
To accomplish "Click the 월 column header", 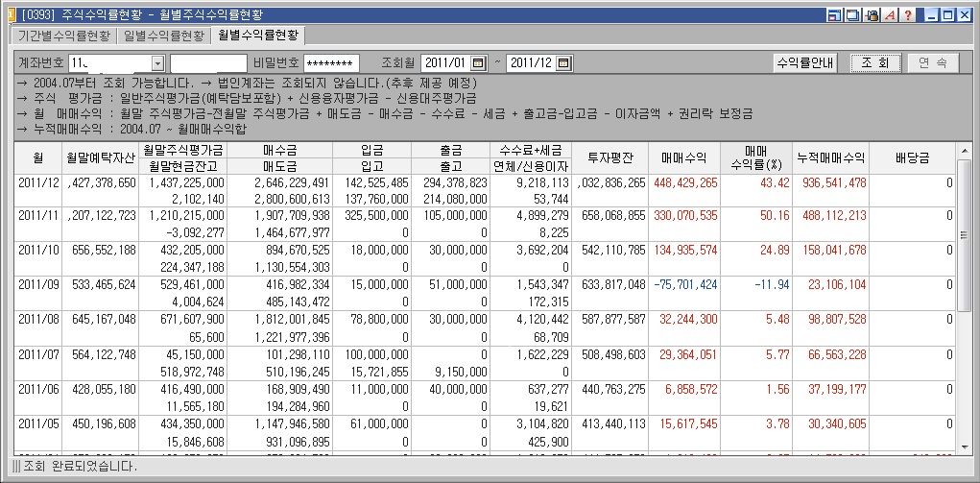I will pyautogui.click(x=36, y=158).
